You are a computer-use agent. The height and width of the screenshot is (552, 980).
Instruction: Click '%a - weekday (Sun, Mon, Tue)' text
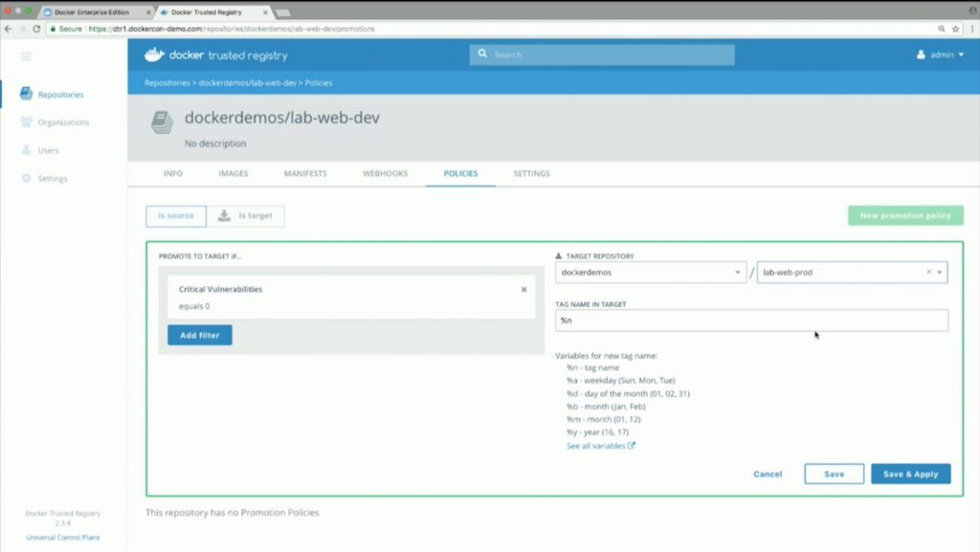click(620, 381)
